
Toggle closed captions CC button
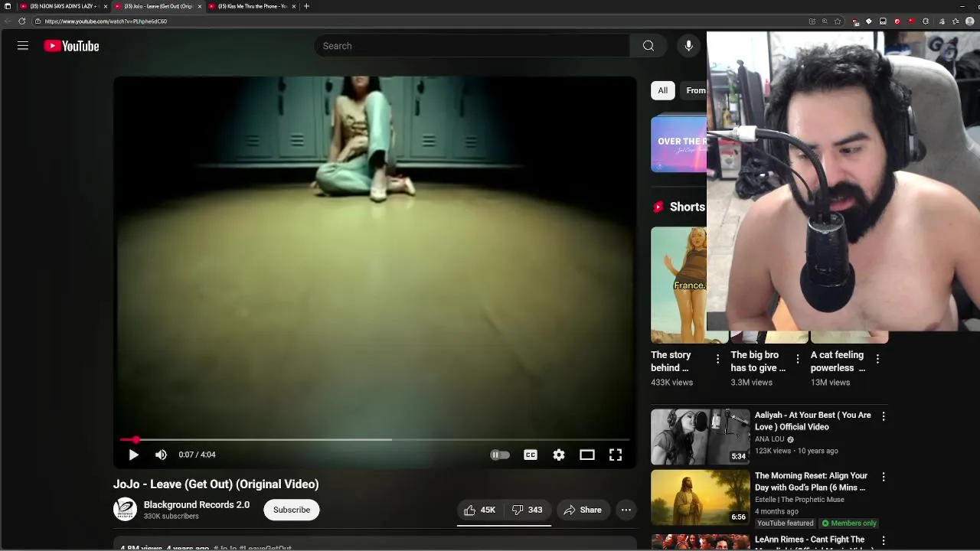tap(531, 455)
